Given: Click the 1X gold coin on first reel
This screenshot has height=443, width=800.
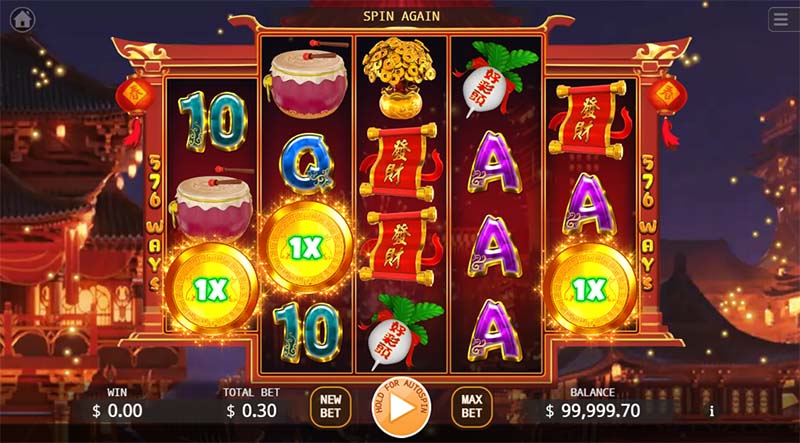Looking at the screenshot, I should click(x=211, y=289).
